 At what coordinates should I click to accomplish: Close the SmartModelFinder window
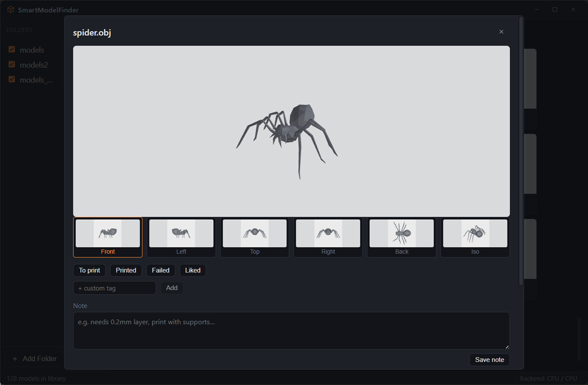[573, 10]
